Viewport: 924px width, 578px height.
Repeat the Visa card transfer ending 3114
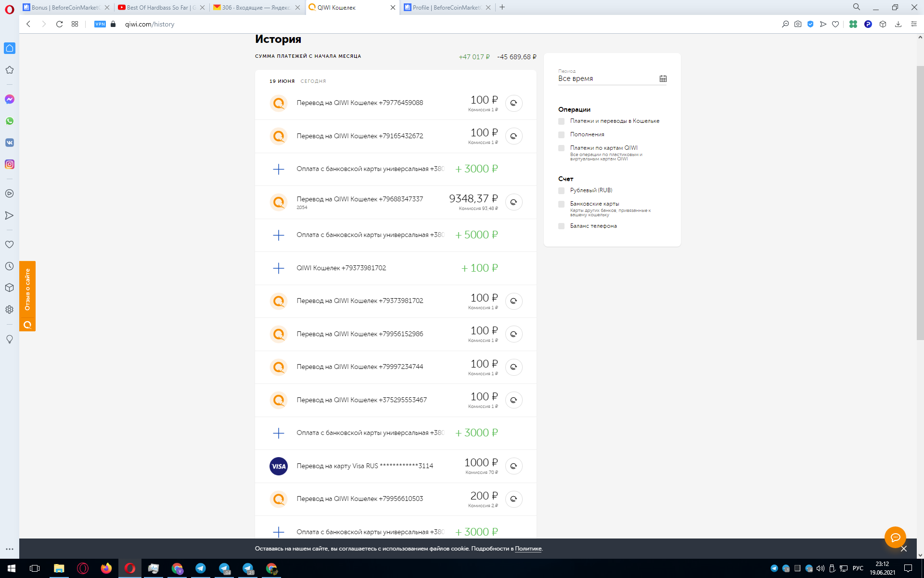(x=513, y=466)
